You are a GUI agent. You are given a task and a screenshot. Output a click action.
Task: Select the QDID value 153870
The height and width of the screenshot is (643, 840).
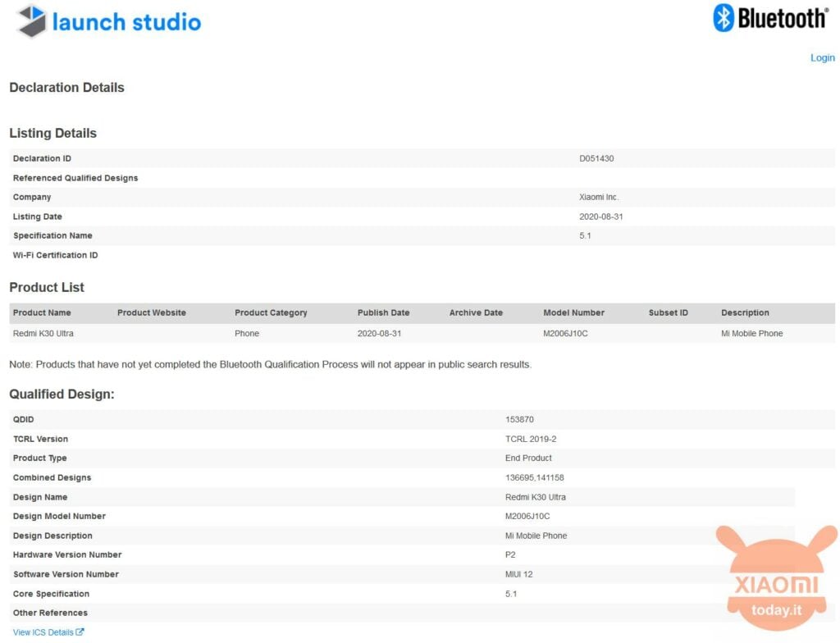point(519,420)
